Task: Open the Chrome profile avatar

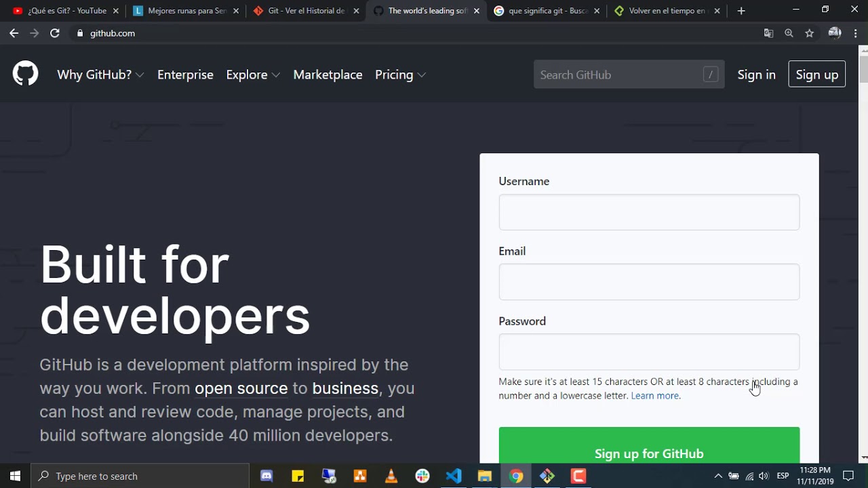Action: point(835,33)
